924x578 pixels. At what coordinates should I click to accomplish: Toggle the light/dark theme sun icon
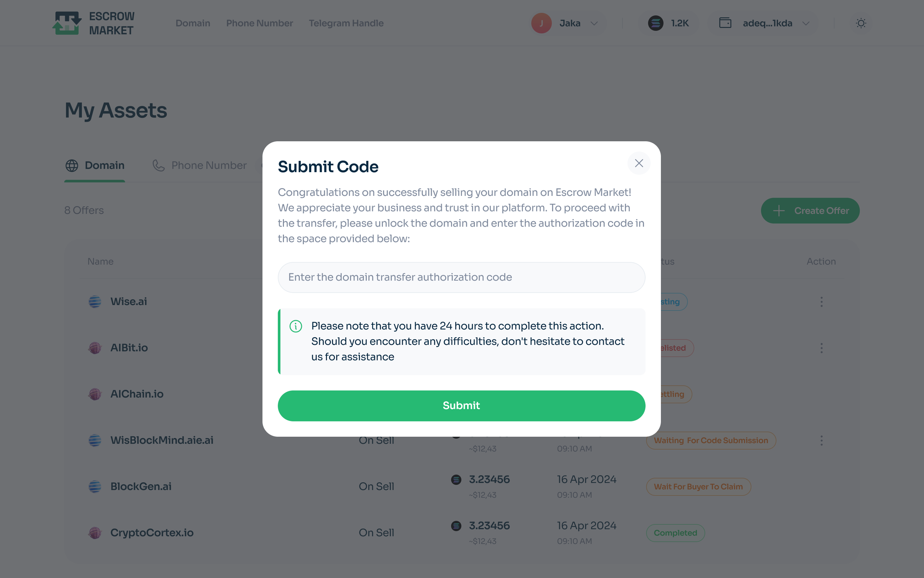[861, 23]
